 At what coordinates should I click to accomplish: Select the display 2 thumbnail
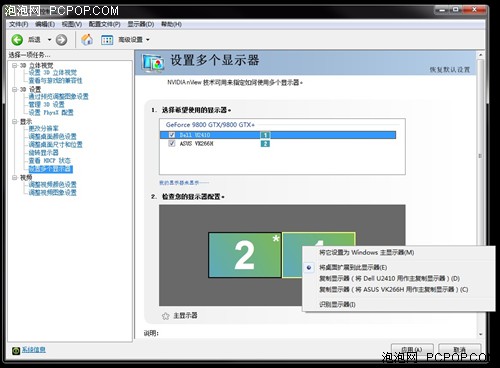(245, 255)
